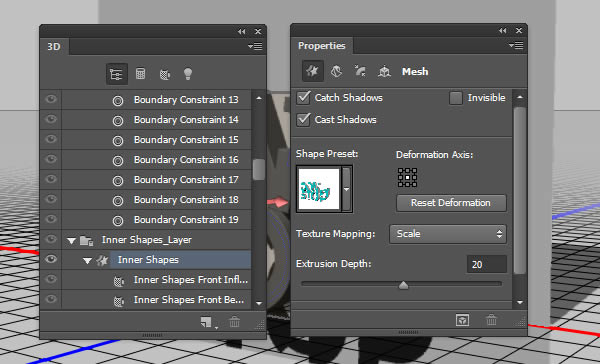The width and height of the screenshot is (600, 364).
Task: Click Boundary Constraint 16 circle icon
Action: (x=118, y=161)
